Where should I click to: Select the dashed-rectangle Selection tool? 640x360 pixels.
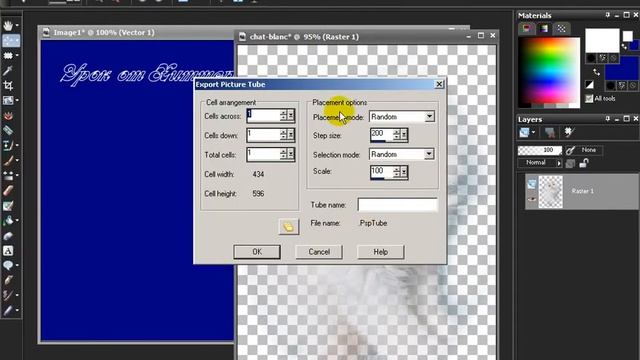click(x=8, y=56)
